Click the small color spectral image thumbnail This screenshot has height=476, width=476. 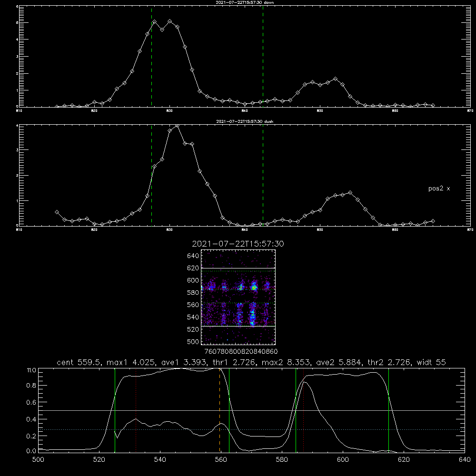(238, 297)
